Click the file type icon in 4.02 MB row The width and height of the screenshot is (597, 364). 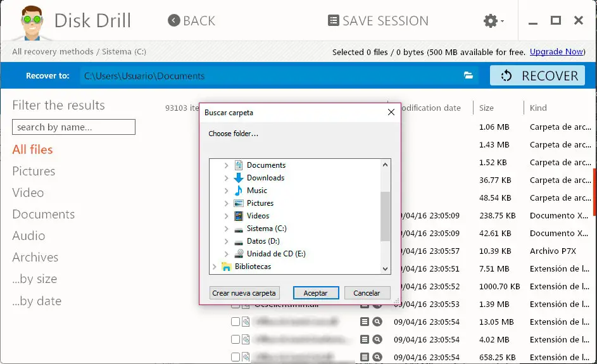[x=246, y=339]
